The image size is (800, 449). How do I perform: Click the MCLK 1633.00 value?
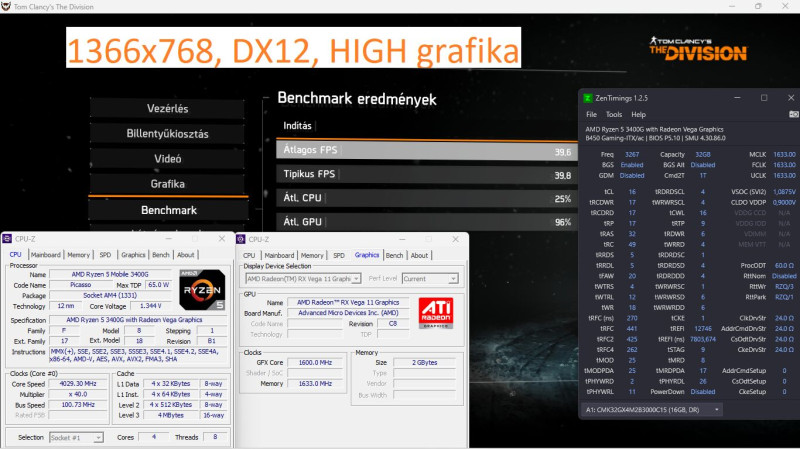click(784, 155)
